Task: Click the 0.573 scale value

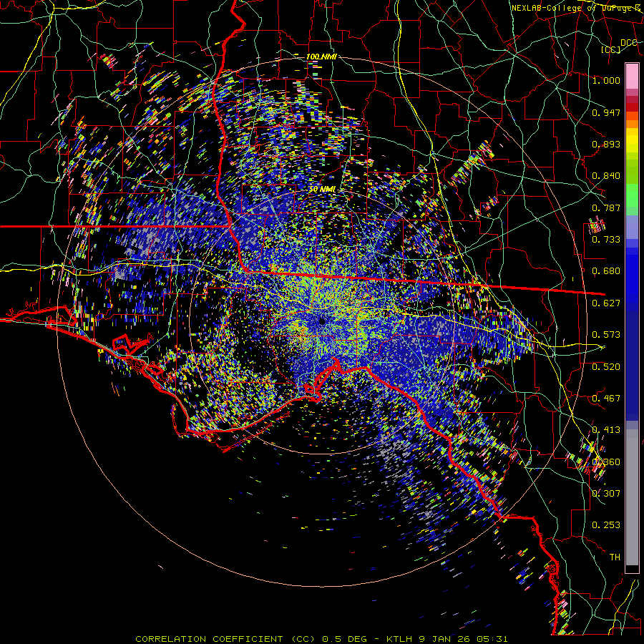Action: 606,335
